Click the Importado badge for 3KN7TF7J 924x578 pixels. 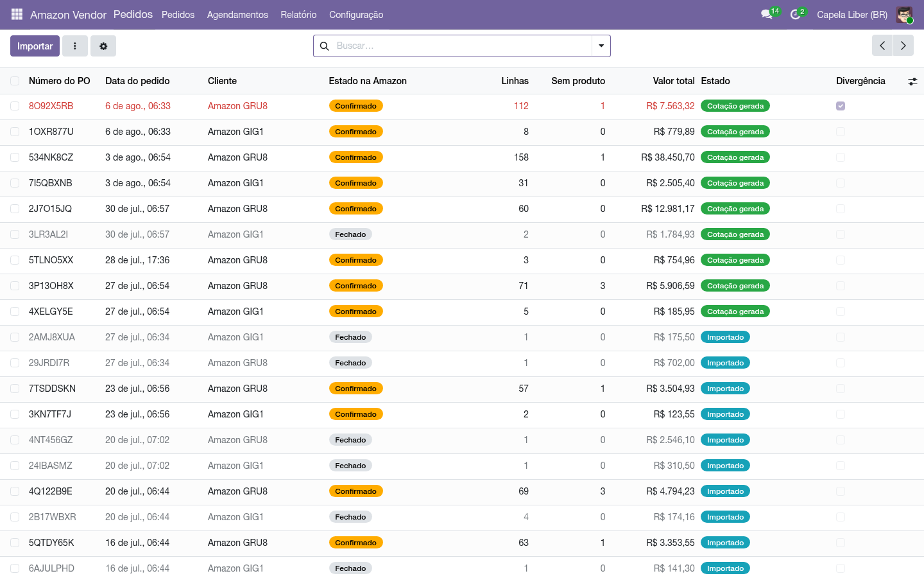[x=726, y=414]
